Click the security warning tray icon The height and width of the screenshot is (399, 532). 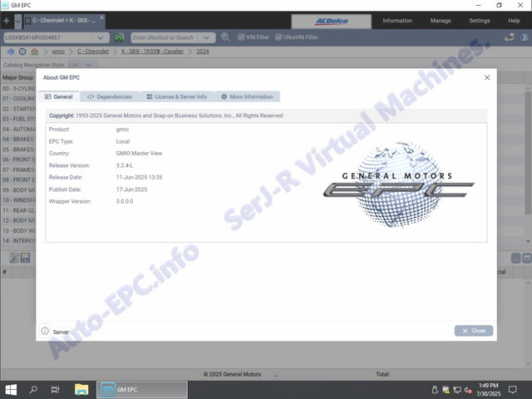446,390
